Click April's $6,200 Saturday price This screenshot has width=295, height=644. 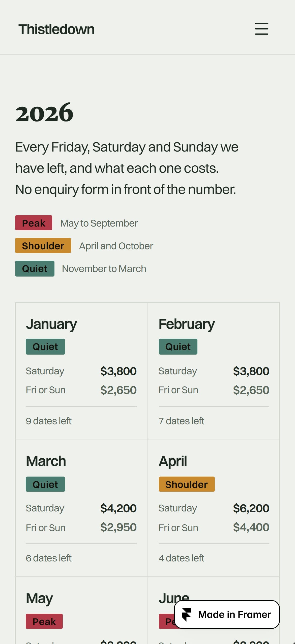pyautogui.click(x=251, y=508)
